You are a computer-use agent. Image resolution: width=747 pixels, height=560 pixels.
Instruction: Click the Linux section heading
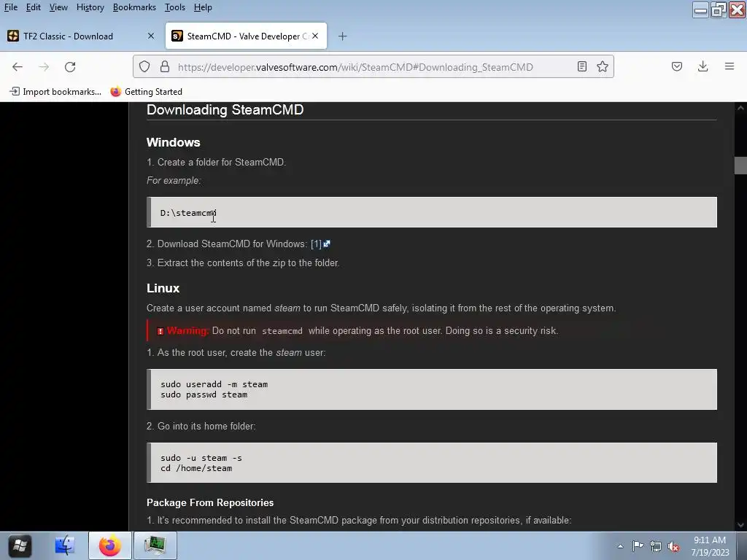coord(163,288)
